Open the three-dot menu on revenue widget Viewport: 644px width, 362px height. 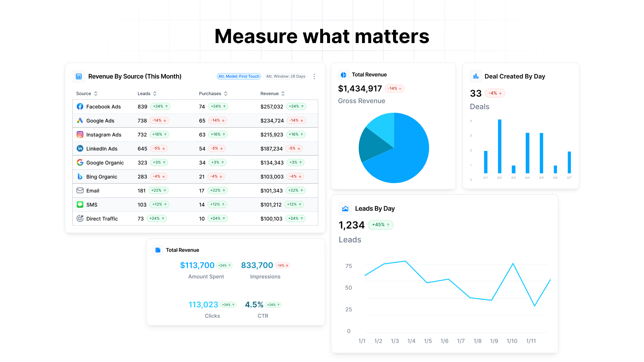coord(314,76)
